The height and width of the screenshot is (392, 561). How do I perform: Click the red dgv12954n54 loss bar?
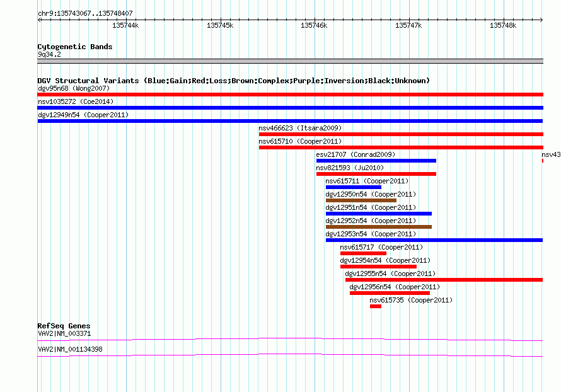tap(379, 267)
